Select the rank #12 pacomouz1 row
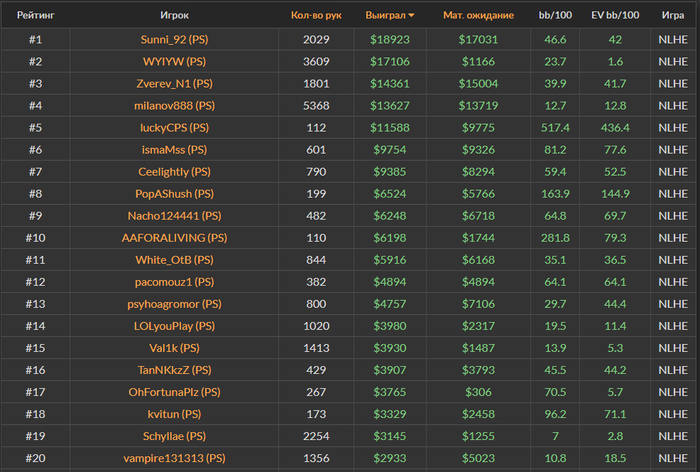Screen dimensions: 700x472 point(350,282)
